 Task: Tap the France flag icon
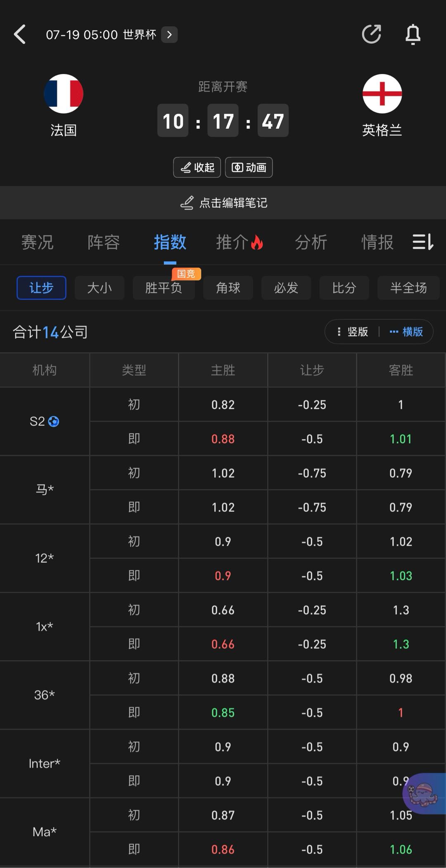click(64, 94)
